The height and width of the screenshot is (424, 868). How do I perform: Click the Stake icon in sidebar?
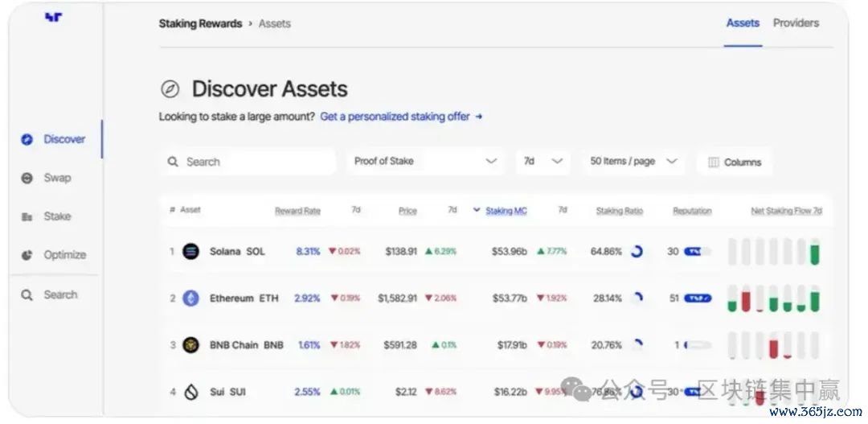tap(27, 216)
